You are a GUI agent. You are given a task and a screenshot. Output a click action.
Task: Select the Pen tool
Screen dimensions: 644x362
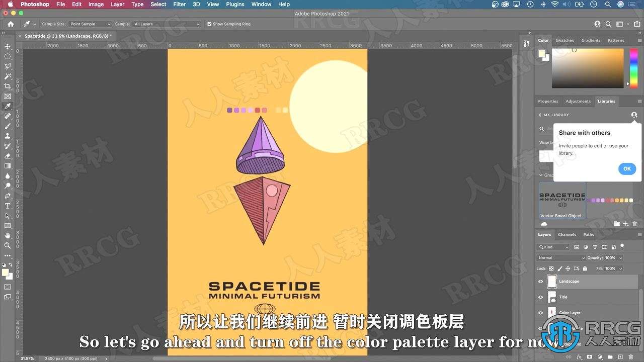[8, 196]
